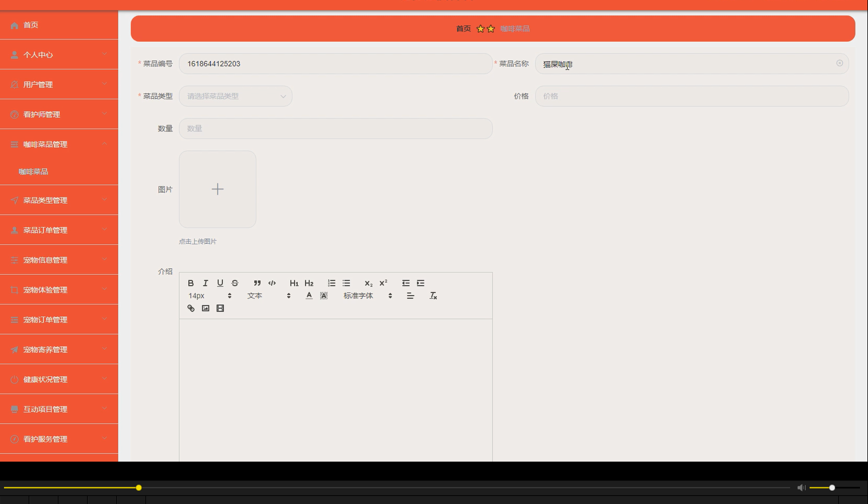Click the plus icon to upload a picture
The height and width of the screenshot is (504, 868).
pyautogui.click(x=218, y=189)
